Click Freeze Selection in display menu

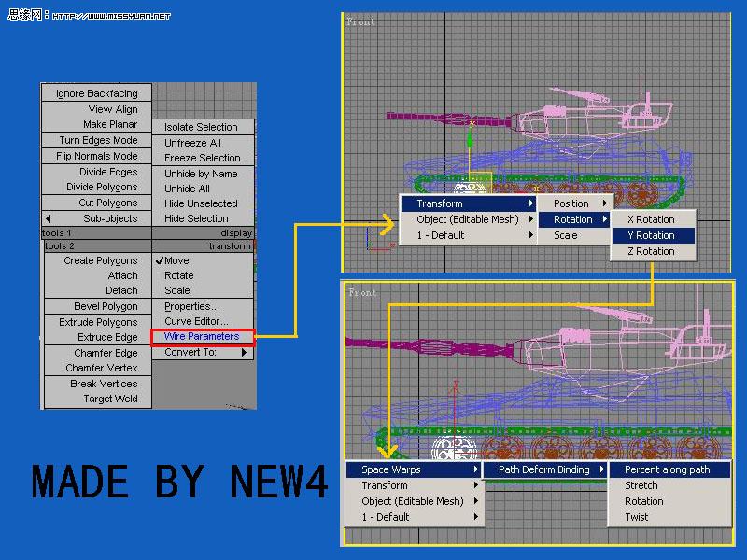click(x=203, y=158)
